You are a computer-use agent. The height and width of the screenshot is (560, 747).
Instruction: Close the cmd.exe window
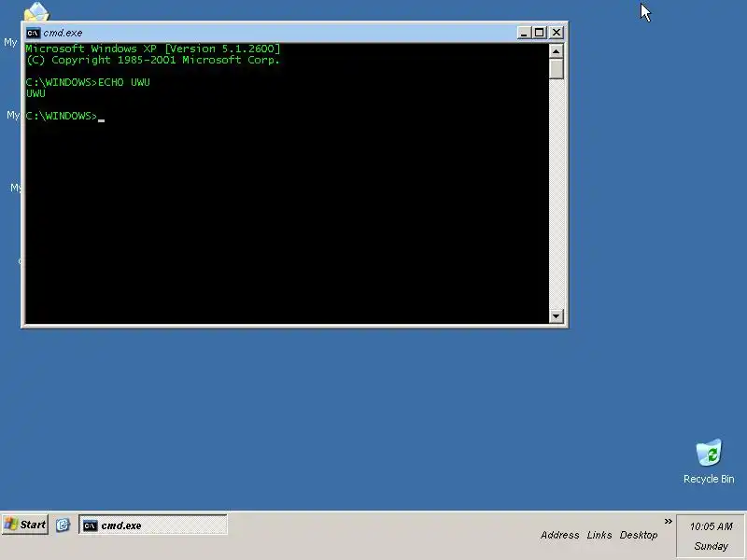pyautogui.click(x=556, y=33)
